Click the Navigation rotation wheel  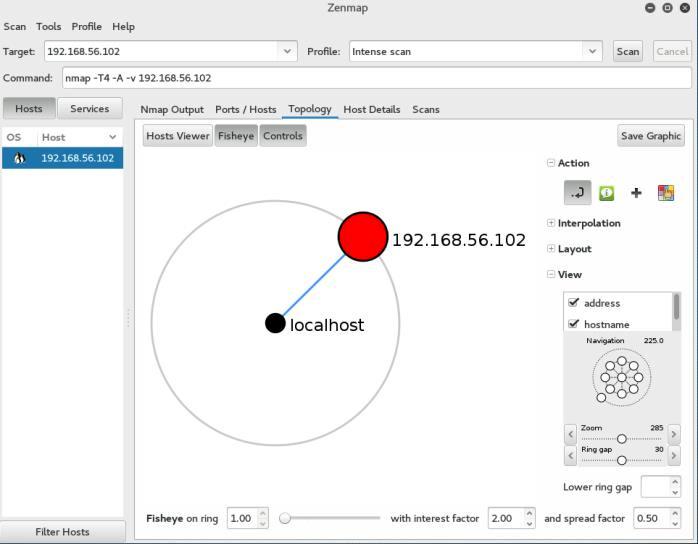tap(621, 378)
